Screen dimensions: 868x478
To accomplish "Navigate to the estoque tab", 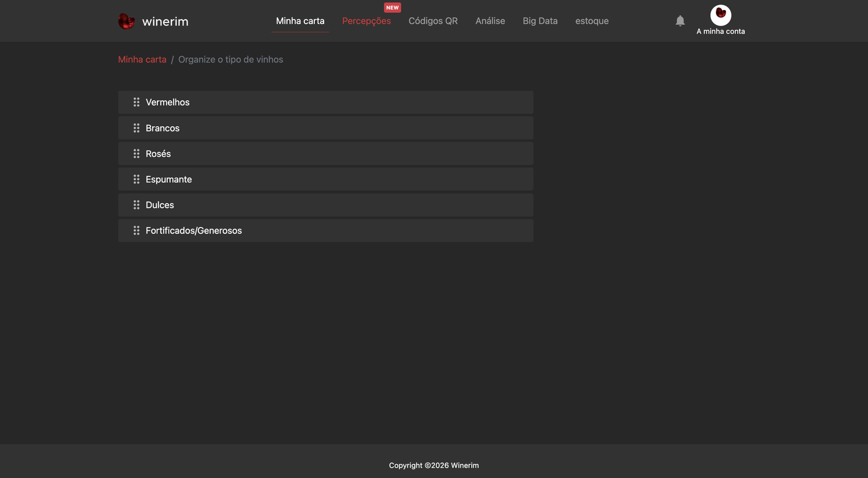I will 592,21.
